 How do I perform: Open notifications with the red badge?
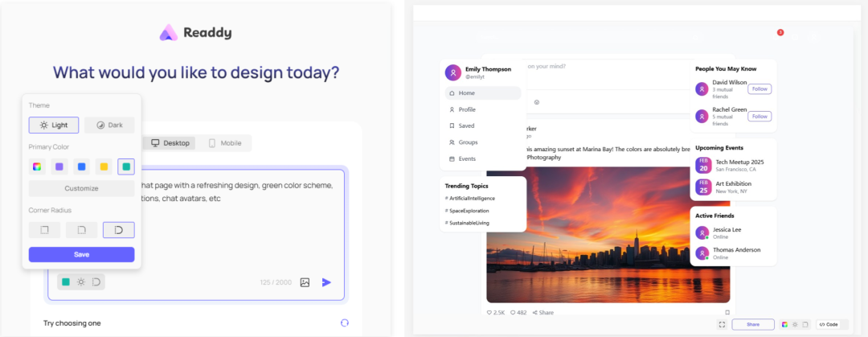click(x=780, y=33)
